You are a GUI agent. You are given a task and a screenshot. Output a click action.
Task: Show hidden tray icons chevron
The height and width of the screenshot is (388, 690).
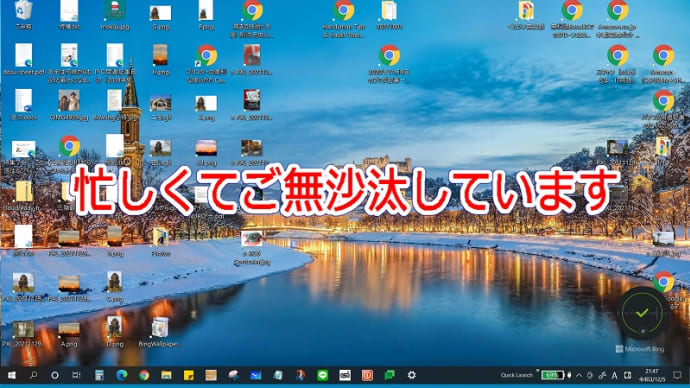click(x=579, y=375)
